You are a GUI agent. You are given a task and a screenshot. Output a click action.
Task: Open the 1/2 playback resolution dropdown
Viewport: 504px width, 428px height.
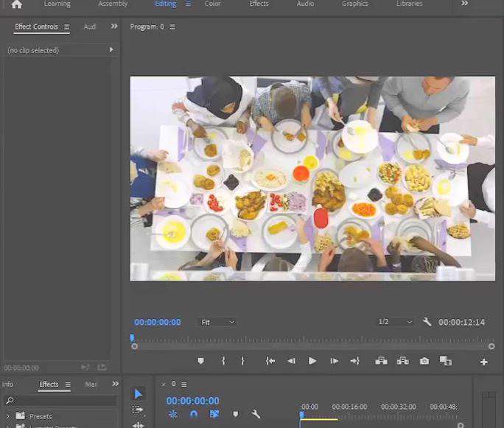[395, 322]
